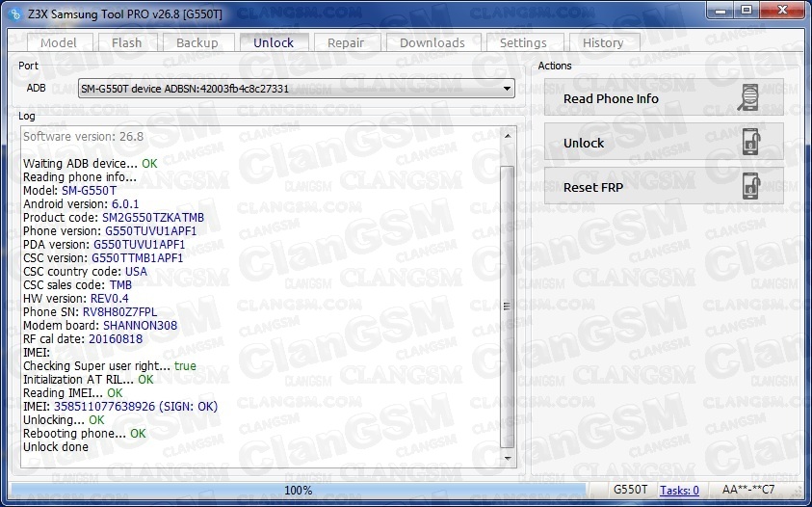Click the Modem board SHANNON308 line
This screenshot has width=812, height=507.
(x=100, y=326)
